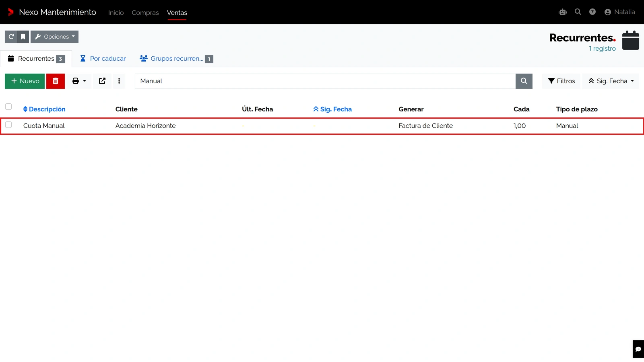644x362 pixels.
Task: Run search with magnifier button
Action: coord(524,81)
